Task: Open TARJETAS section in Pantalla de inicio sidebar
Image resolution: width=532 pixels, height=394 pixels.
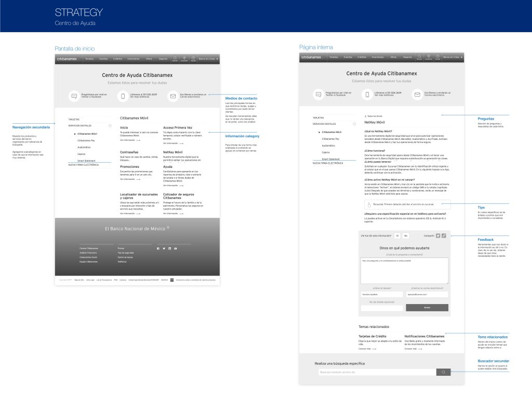Action: coord(74,120)
